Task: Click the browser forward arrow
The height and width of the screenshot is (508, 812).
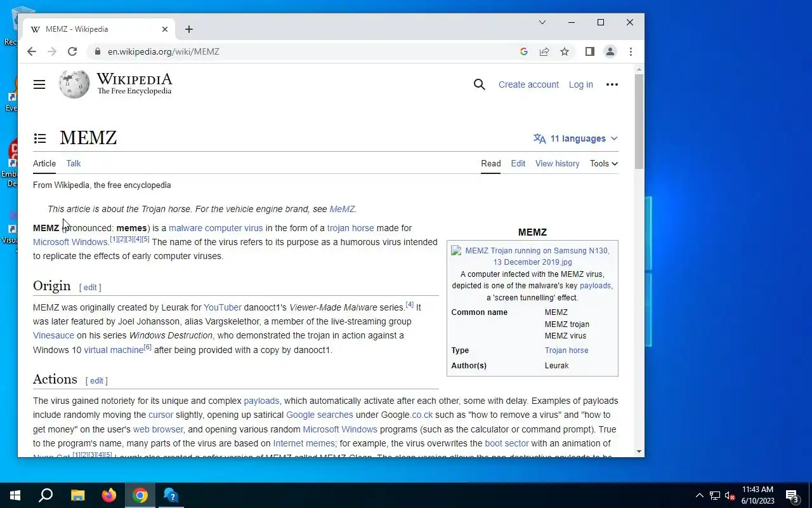Action: (52, 51)
